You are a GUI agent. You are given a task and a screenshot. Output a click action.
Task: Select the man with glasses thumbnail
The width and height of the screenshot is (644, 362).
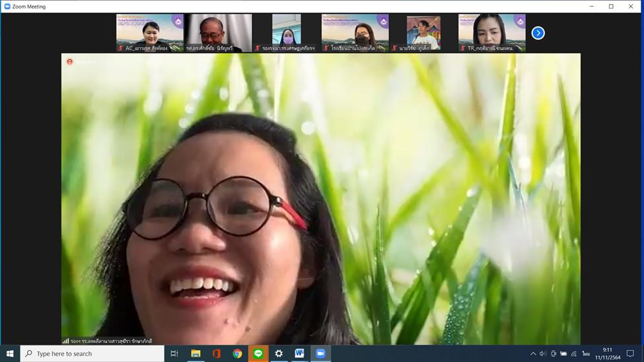coord(219,33)
